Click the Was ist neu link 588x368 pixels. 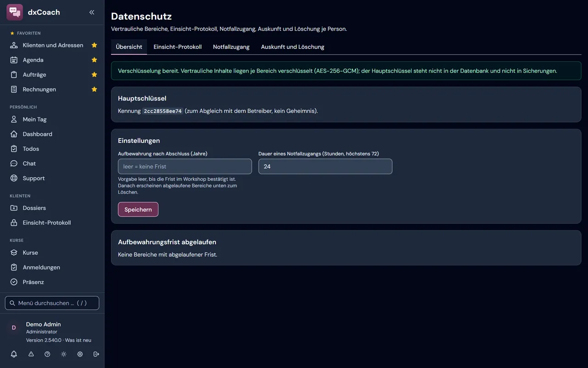tap(78, 340)
